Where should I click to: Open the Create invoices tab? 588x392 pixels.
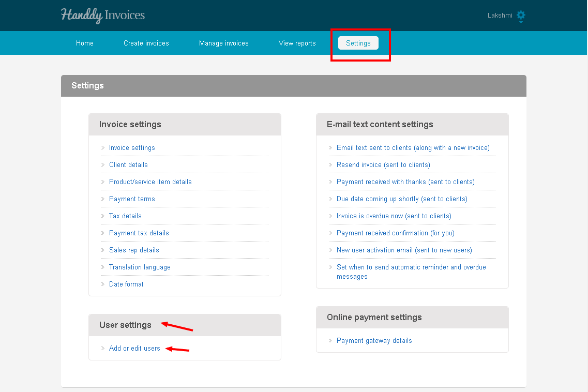(146, 43)
